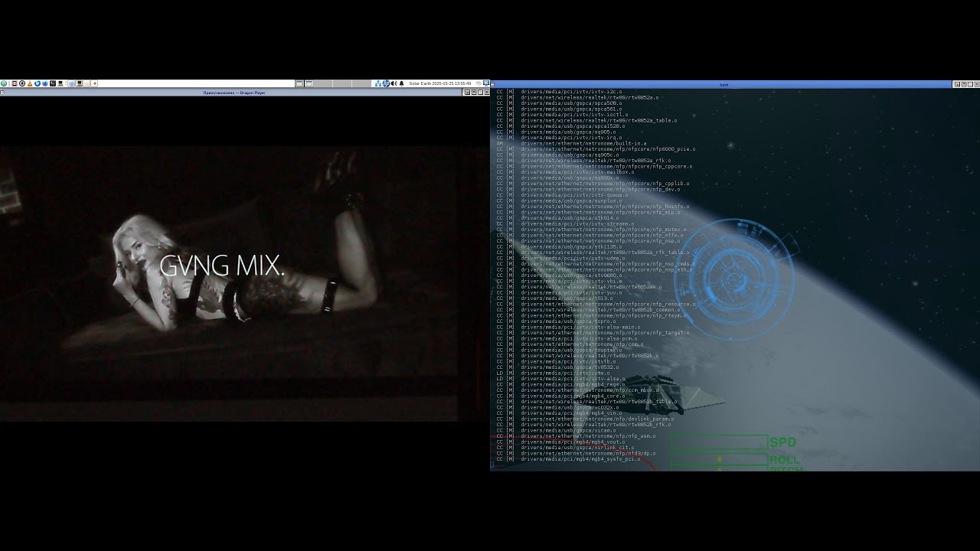
Task: Open the notifications bell tray icon
Action: 401,83
